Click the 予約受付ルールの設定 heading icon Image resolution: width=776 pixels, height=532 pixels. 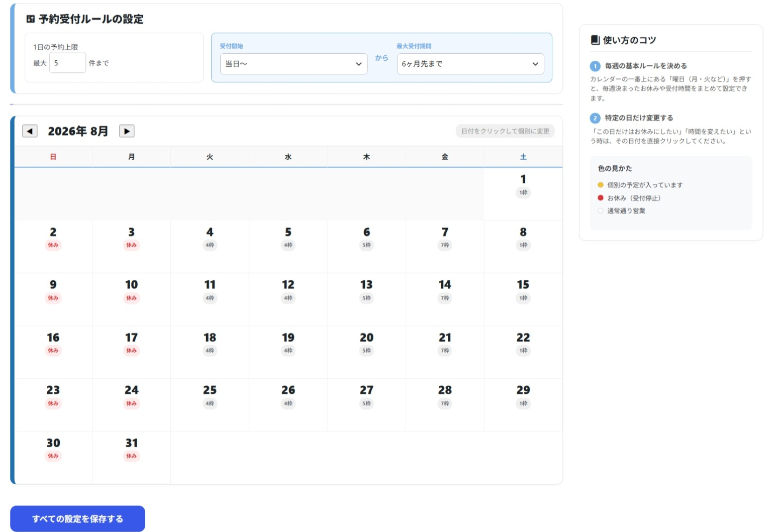[x=31, y=19]
